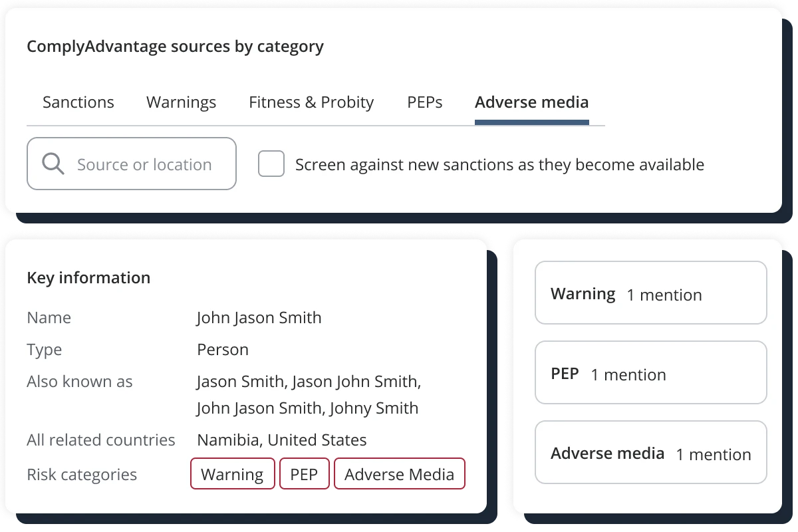Open the PEP 1 mention card
The image size is (798, 532).
point(651,373)
